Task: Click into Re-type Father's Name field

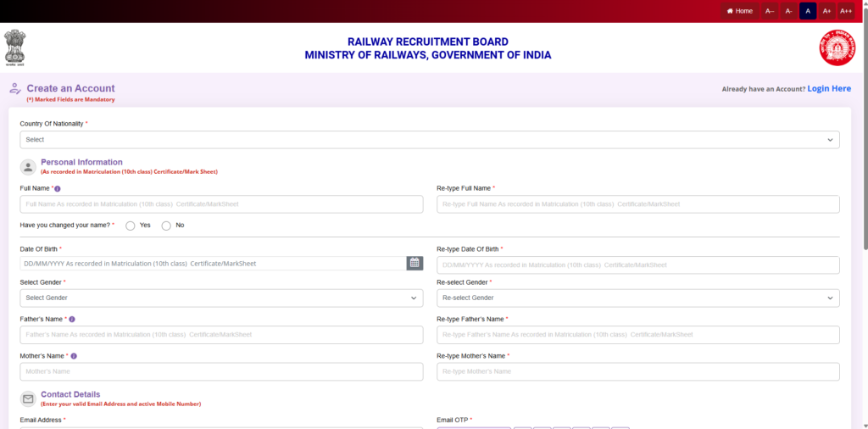Action: coord(638,335)
